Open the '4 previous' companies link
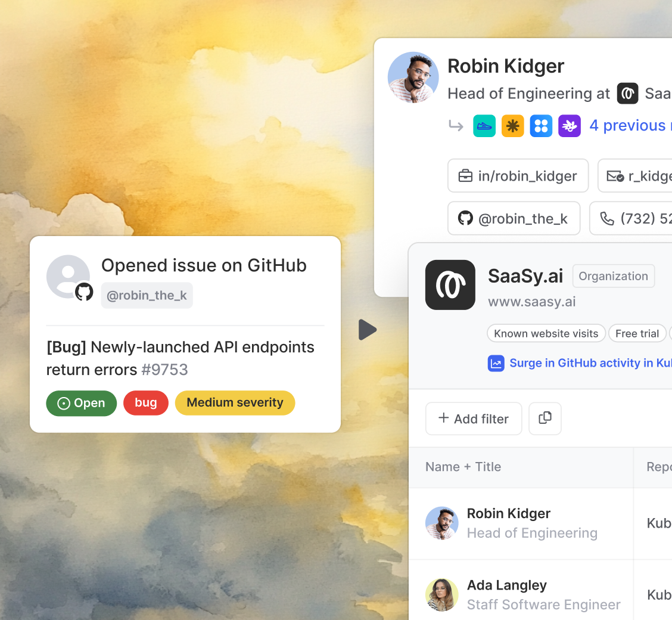Viewport: 672px width, 620px height. point(630,125)
